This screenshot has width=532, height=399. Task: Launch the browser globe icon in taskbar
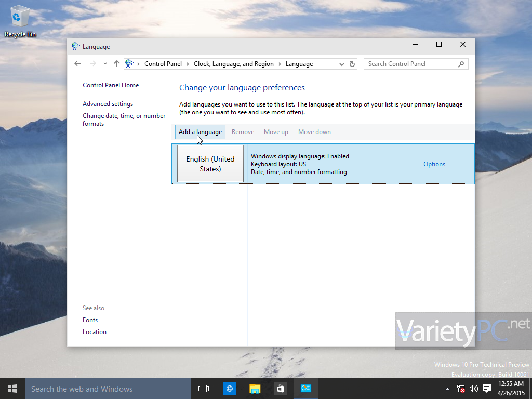tap(229, 389)
